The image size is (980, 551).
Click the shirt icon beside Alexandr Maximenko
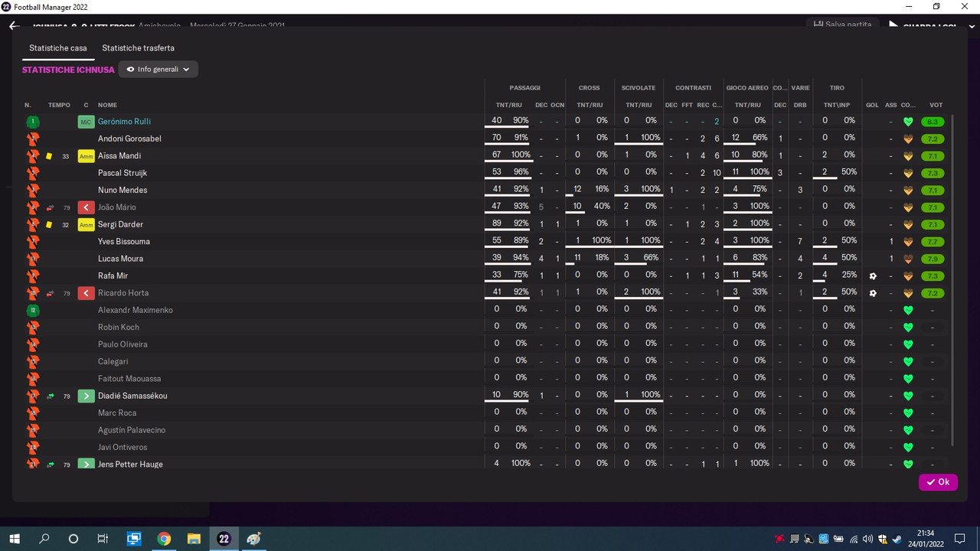coord(32,310)
